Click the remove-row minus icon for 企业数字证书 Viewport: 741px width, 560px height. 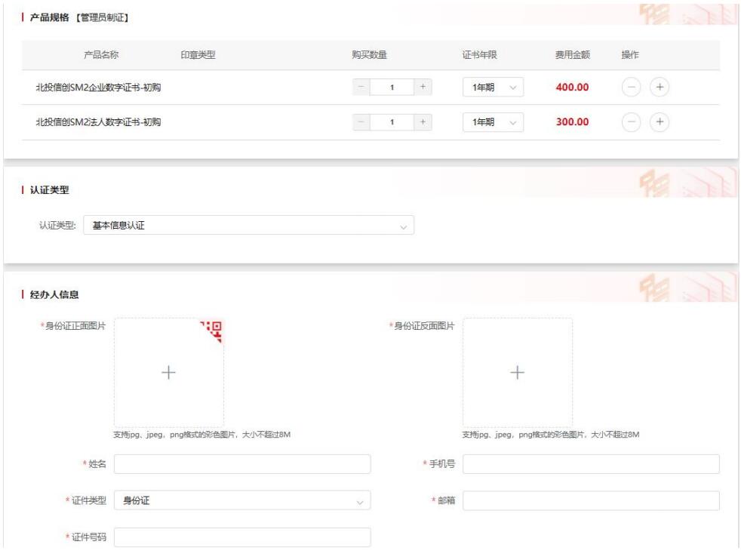pyautogui.click(x=632, y=88)
